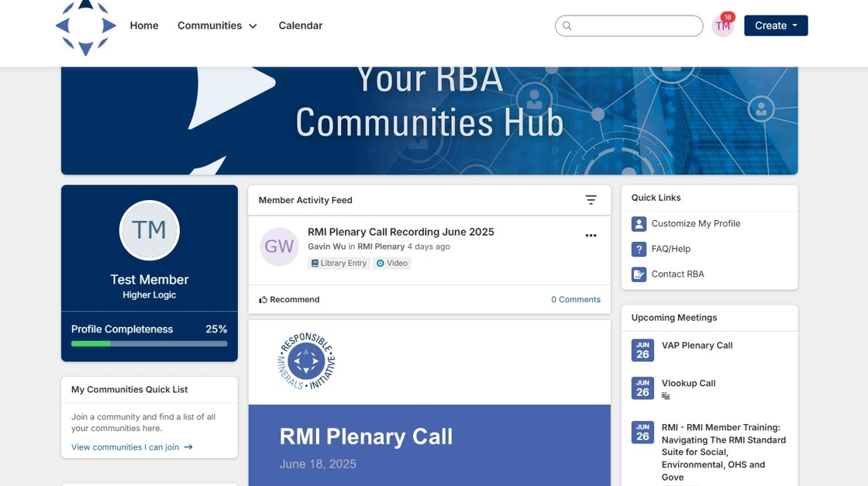Click the Member Activity Feed heading

click(305, 201)
